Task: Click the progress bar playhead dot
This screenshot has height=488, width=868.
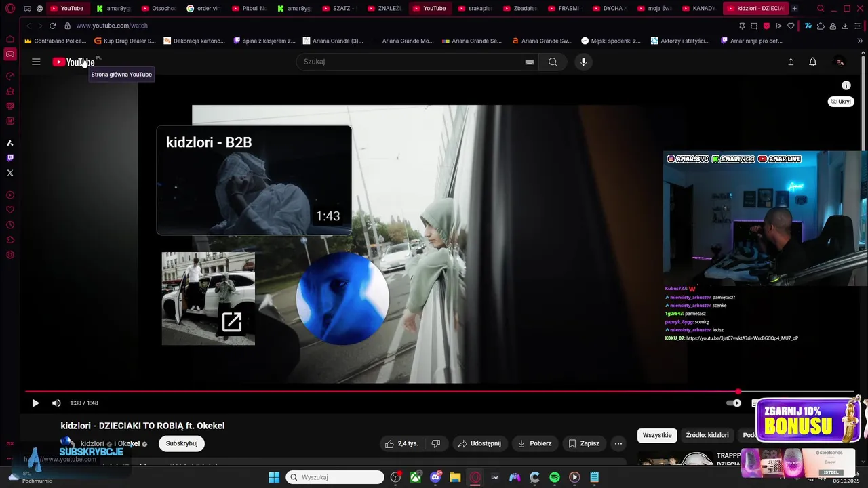Action: point(738,392)
